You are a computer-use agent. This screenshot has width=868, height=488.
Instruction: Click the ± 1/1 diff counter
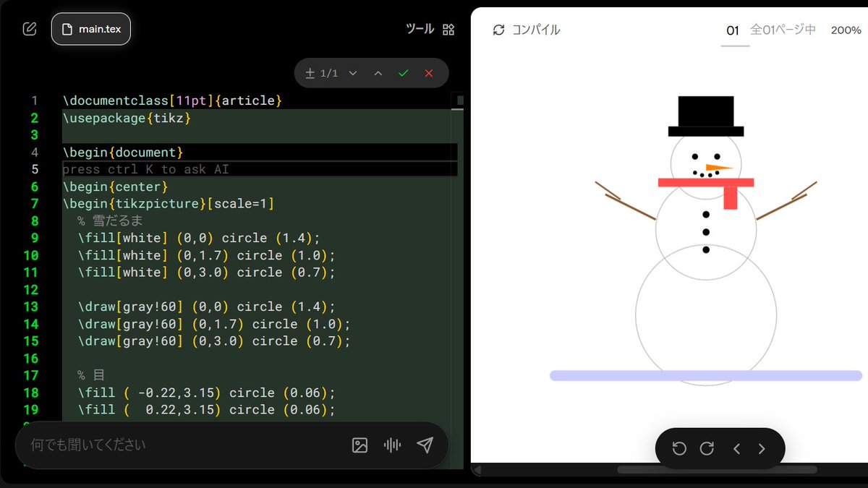322,73
